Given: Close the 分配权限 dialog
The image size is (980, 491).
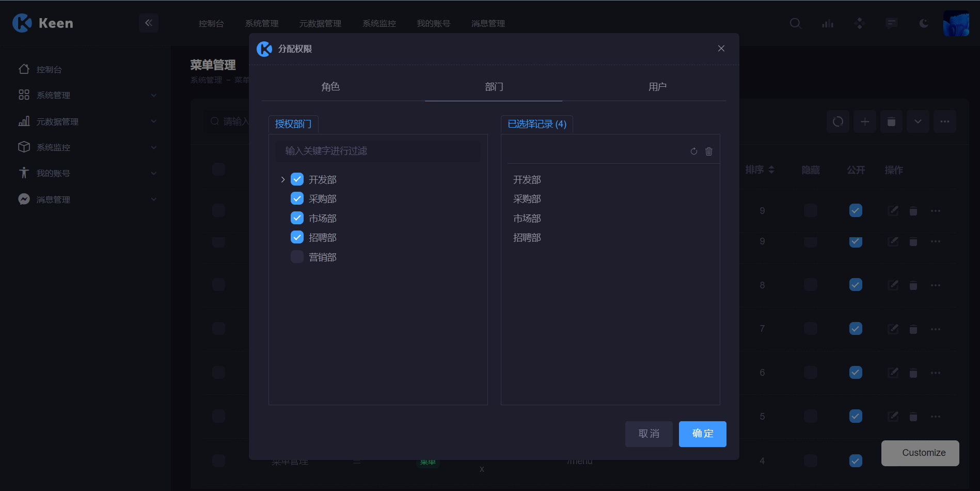Looking at the screenshot, I should pos(721,49).
